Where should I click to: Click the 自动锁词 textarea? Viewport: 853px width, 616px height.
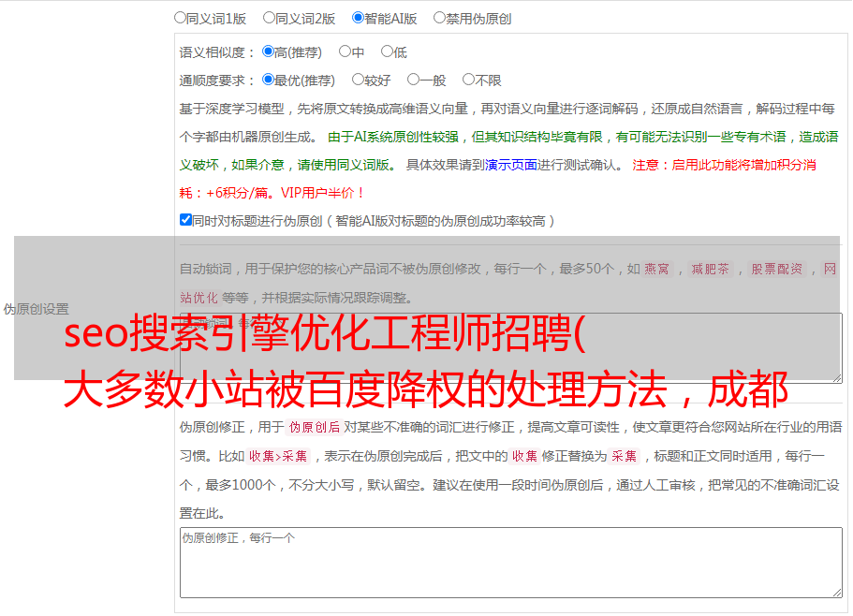click(511, 348)
